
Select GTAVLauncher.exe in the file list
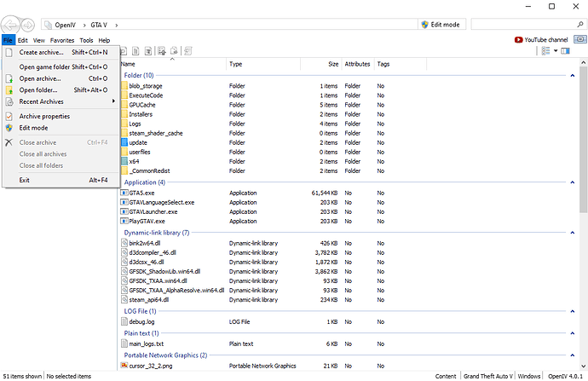(153, 212)
